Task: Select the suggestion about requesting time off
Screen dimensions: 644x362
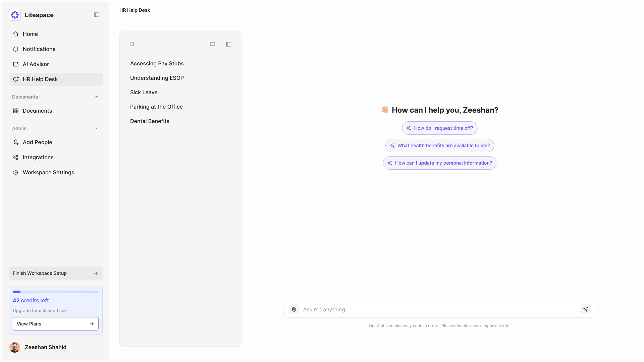Action: coord(439,128)
